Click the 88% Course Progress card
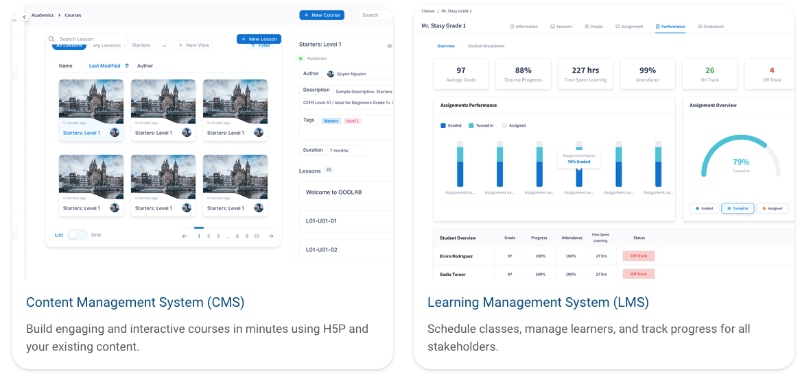This screenshot has height=378, width=800. (x=523, y=74)
